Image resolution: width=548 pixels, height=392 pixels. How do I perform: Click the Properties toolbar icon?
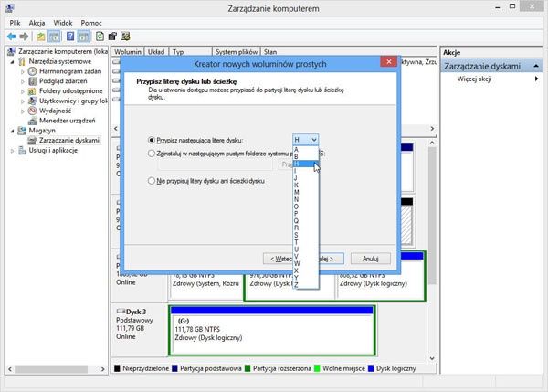112,37
